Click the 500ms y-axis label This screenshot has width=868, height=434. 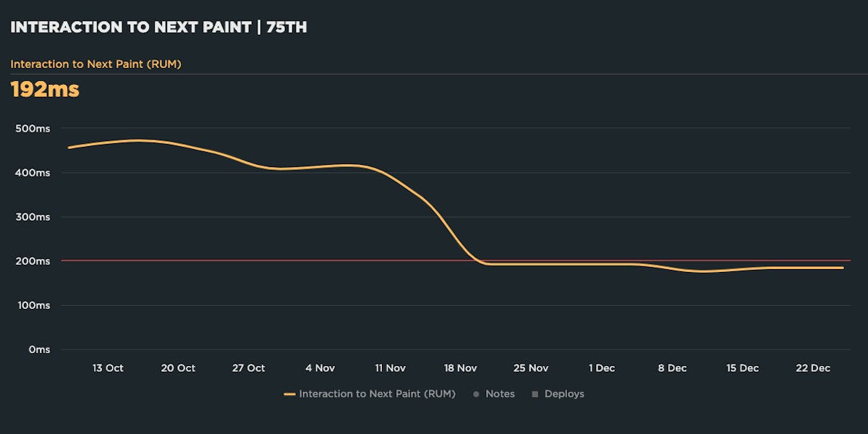[33, 129]
